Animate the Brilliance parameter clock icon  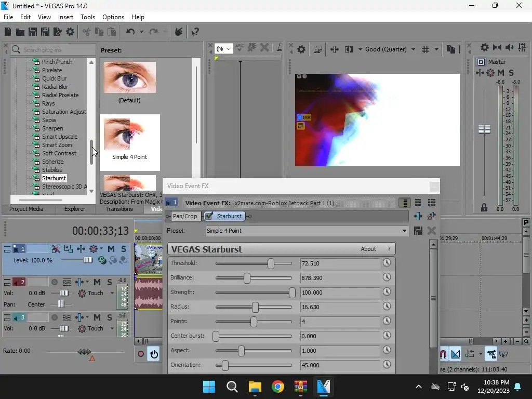click(x=387, y=277)
